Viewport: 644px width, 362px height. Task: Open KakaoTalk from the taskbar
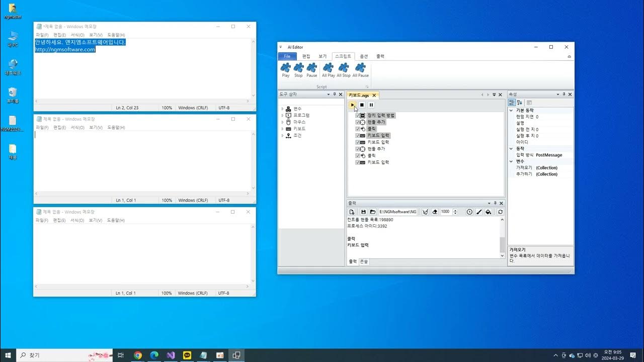(x=187, y=355)
